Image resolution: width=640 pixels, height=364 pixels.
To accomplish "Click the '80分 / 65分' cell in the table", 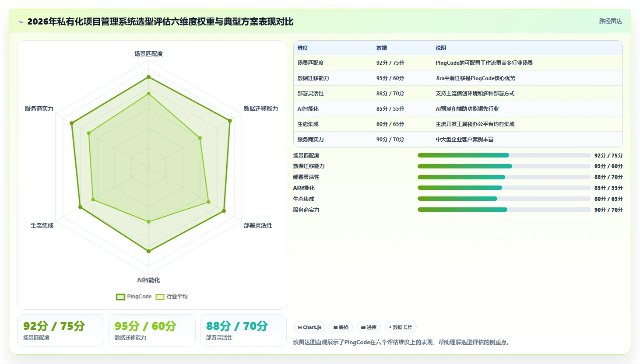I will (x=390, y=124).
